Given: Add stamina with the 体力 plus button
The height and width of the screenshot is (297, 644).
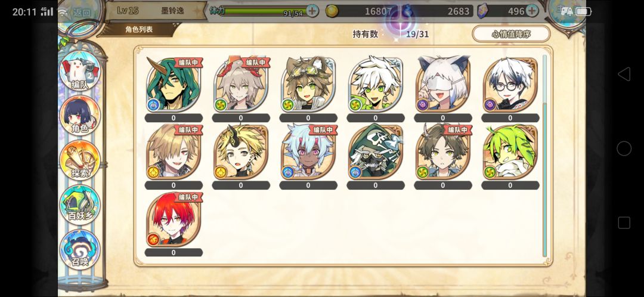Looking at the screenshot, I should pos(312,11).
